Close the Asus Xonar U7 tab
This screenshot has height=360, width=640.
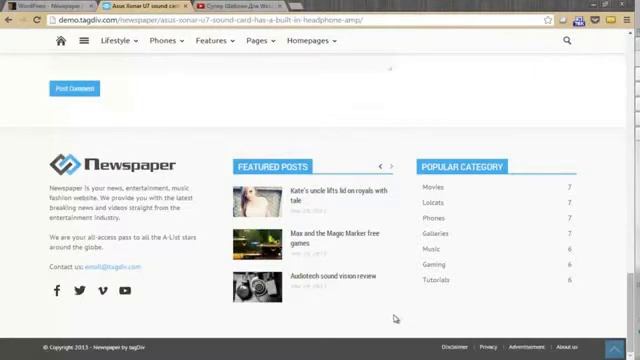pos(186,6)
